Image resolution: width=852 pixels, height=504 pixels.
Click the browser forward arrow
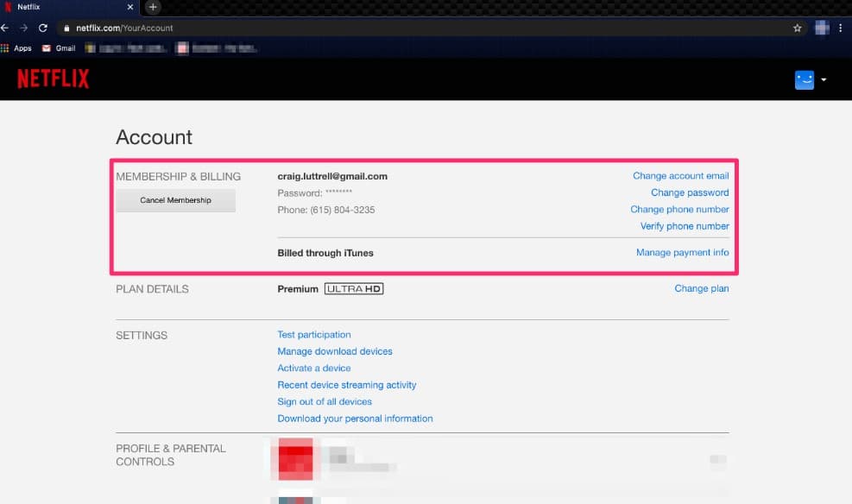(23, 28)
